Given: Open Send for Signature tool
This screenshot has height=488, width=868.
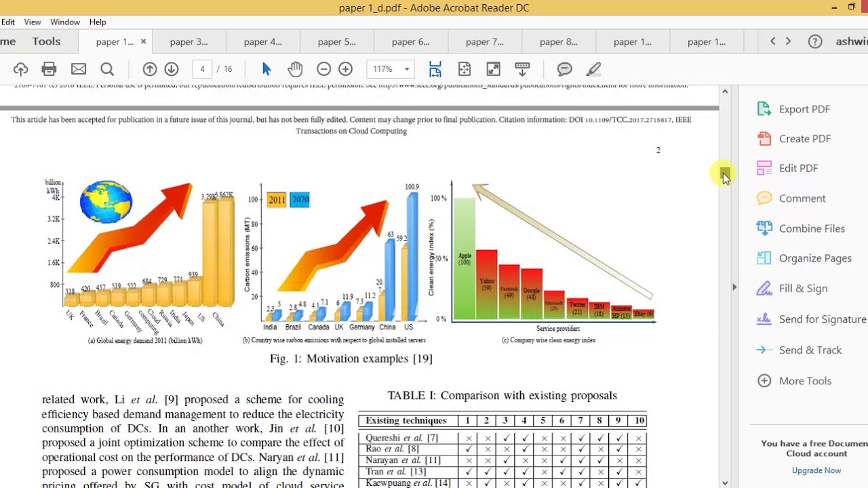Looking at the screenshot, I should [811, 319].
